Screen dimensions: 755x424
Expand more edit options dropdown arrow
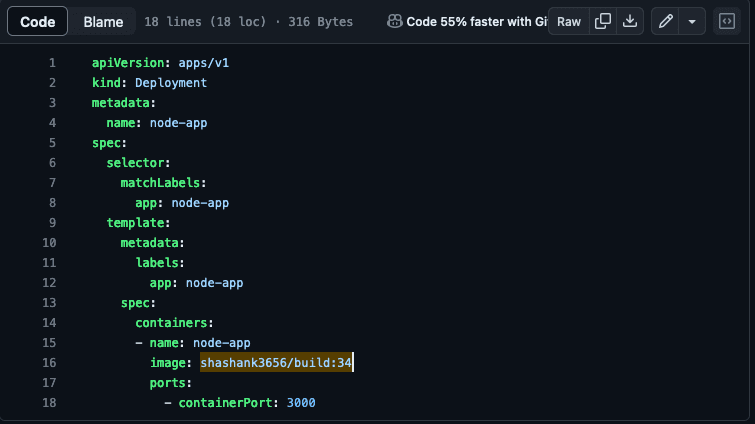pos(692,21)
